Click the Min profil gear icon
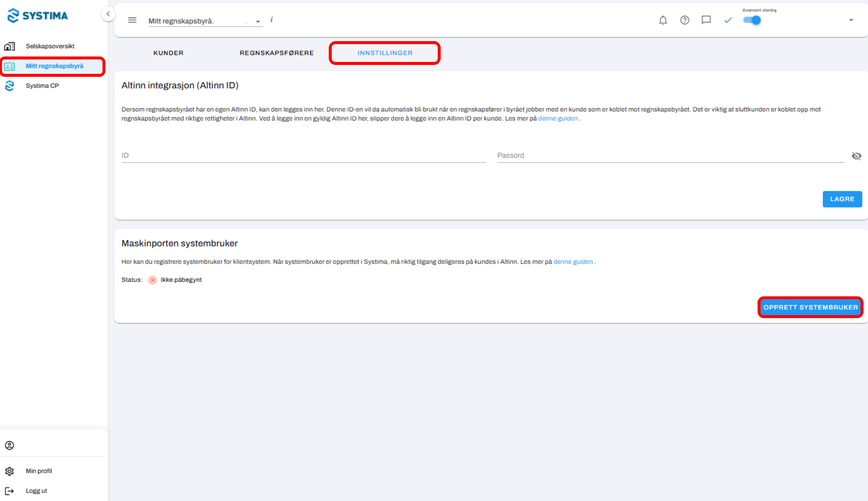Image resolution: width=868 pixels, height=501 pixels. (x=9, y=471)
